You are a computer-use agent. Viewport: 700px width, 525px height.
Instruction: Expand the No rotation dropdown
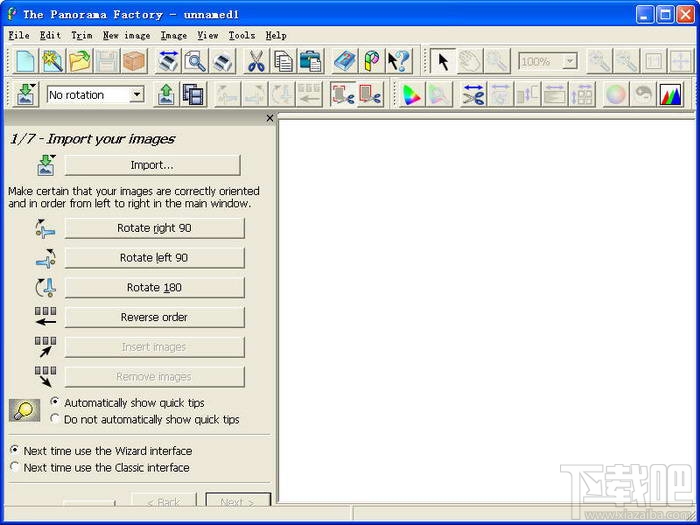137,95
